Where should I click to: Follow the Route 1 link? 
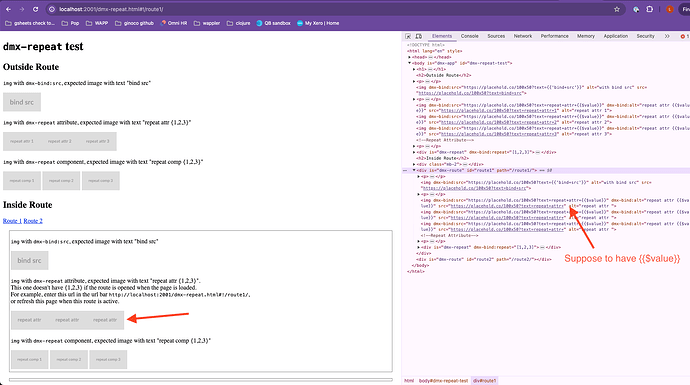[x=12, y=221]
